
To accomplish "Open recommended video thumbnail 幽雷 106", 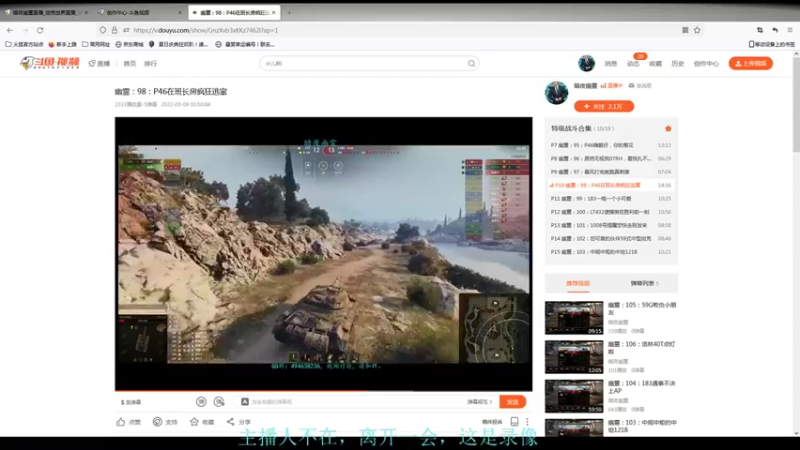I will click(574, 357).
